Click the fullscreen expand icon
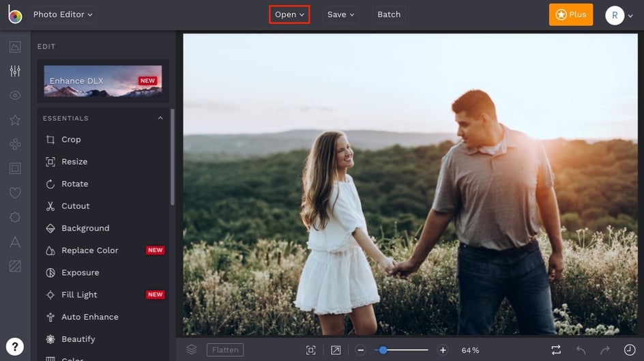Screen dimensions: 644x361 click(336, 350)
